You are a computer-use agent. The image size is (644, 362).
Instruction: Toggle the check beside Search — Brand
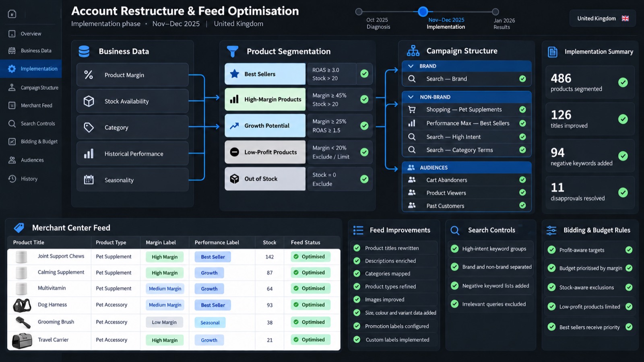522,79
